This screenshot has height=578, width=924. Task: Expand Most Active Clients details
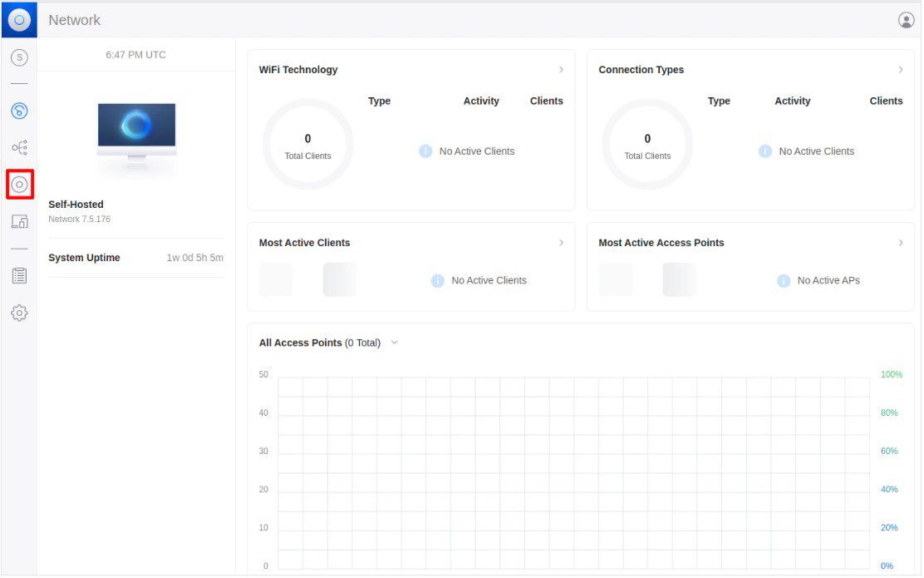pyautogui.click(x=562, y=243)
